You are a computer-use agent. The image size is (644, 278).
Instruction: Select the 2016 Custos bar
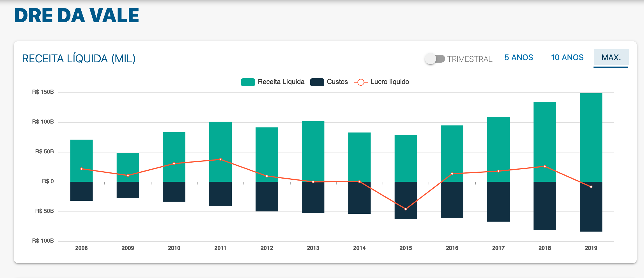click(452, 200)
